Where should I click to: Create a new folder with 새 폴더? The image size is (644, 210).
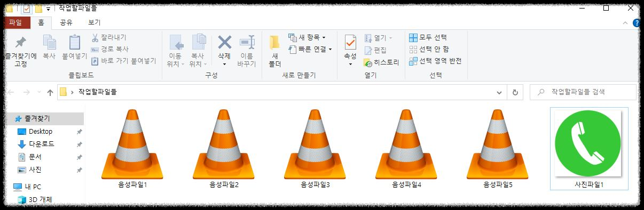[x=274, y=51]
